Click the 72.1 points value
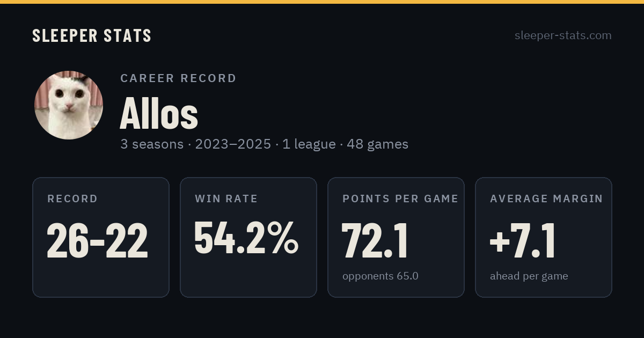Viewport: 644px width, 338px height. (375, 240)
